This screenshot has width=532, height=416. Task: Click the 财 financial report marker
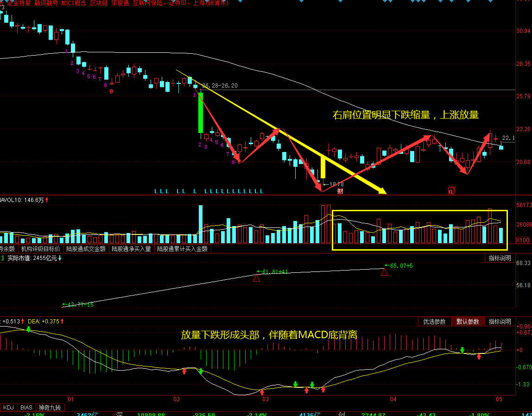[x=340, y=190]
